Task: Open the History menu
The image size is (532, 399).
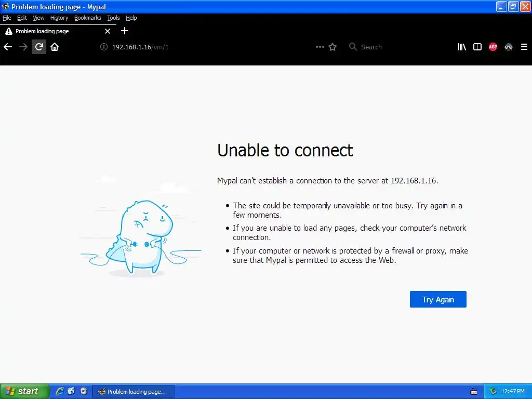Action: point(59,18)
